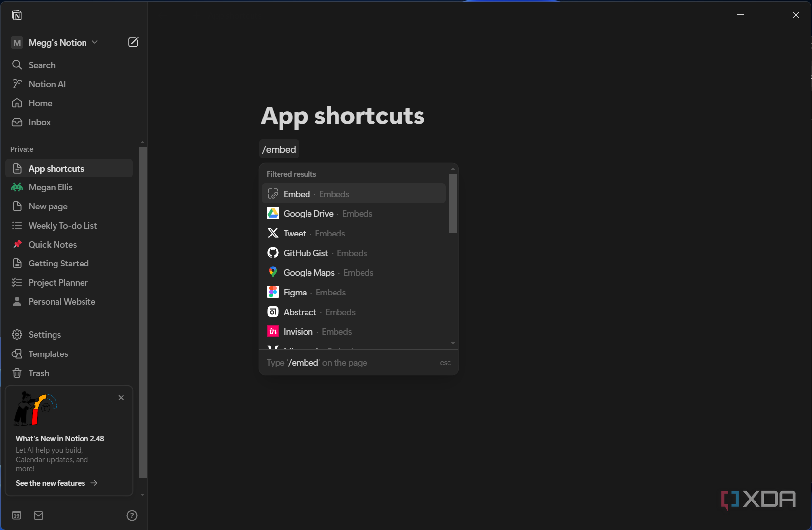
Task: Click the embed popup scrollbar thumb
Action: 453,203
